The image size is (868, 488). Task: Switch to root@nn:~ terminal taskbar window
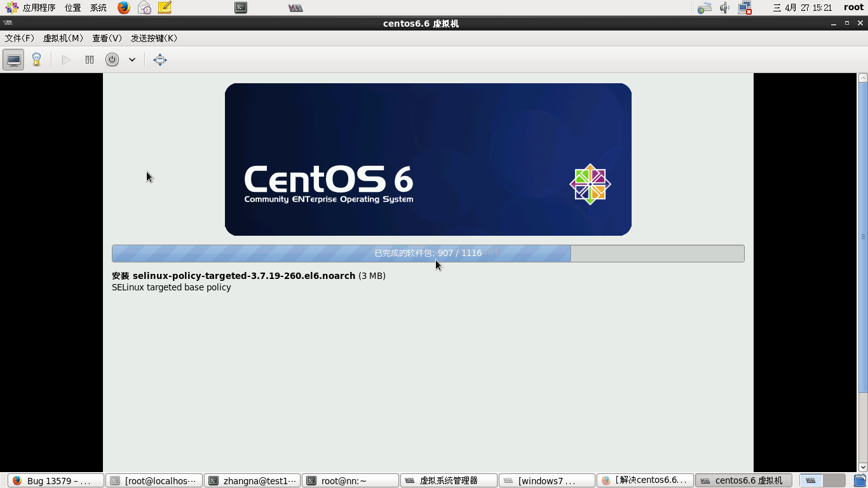350,480
